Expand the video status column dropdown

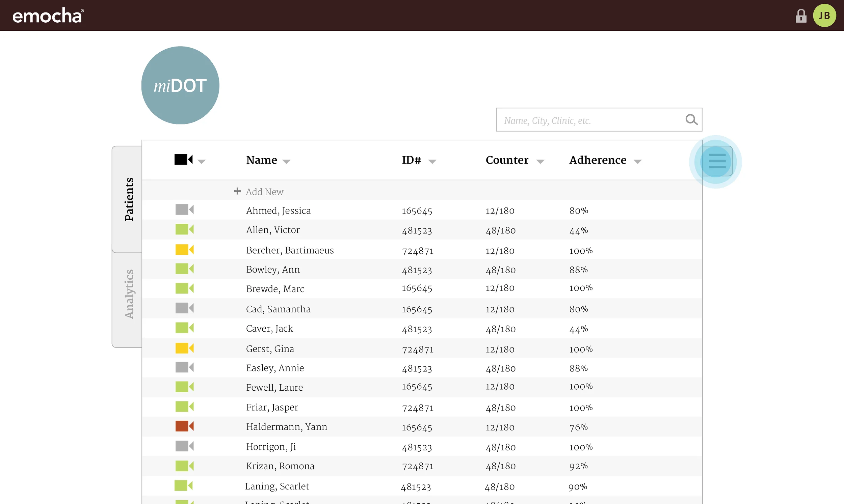[x=202, y=162]
